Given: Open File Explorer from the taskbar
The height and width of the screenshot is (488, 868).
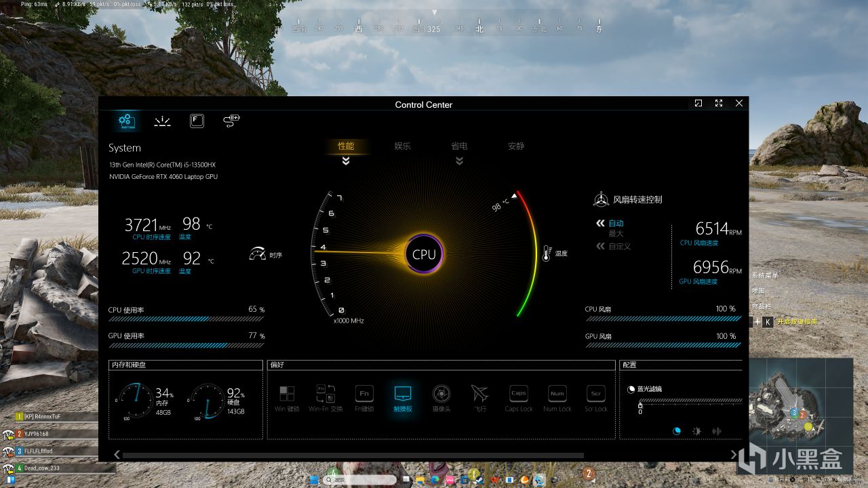Looking at the screenshot, I should [420, 480].
